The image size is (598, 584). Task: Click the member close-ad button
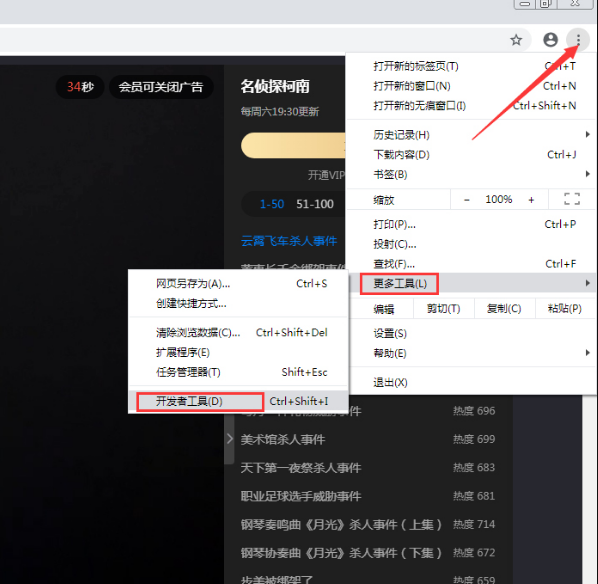161,87
